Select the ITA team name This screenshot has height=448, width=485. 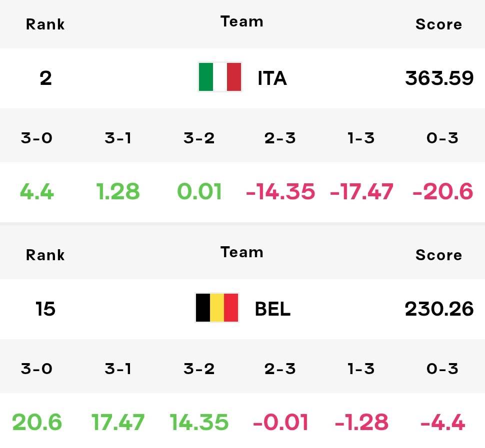(x=272, y=78)
